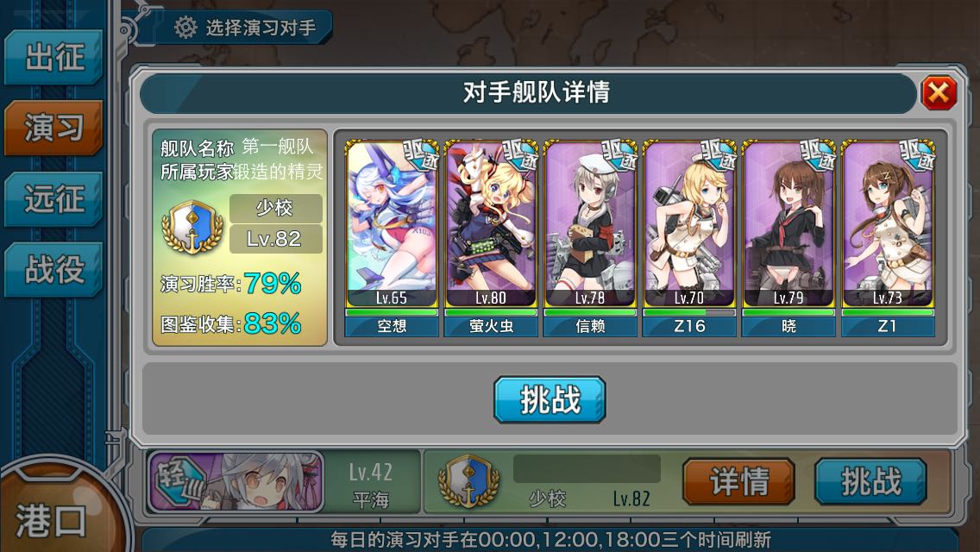Select the 空想 Lv.65 ship card

(392, 238)
